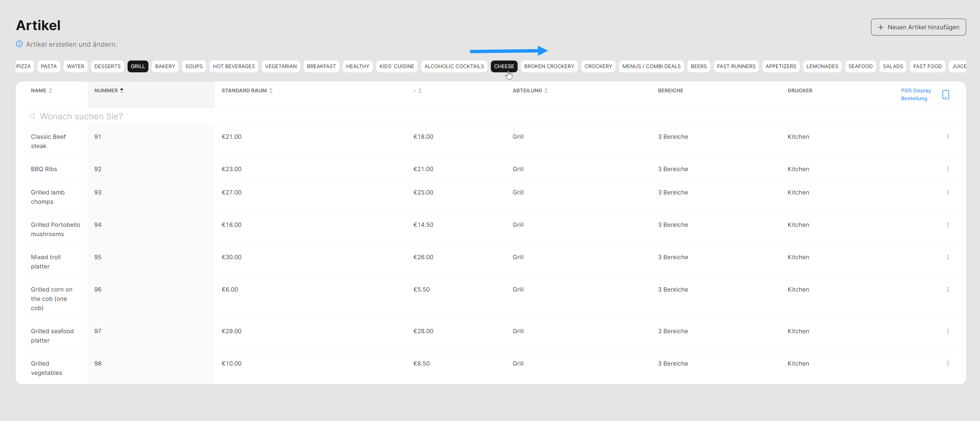
Task: Click POS Display Bestellung link
Action: [x=915, y=94]
